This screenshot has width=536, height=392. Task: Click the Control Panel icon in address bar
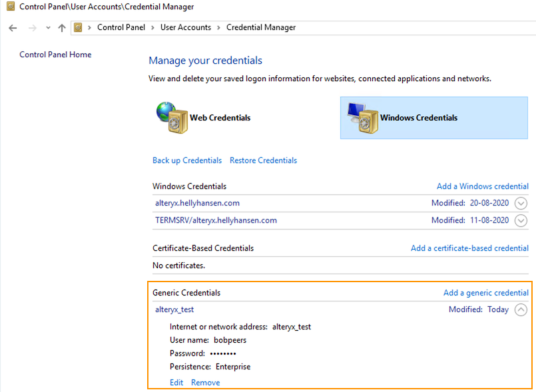pyautogui.click(x=79, y=27)
